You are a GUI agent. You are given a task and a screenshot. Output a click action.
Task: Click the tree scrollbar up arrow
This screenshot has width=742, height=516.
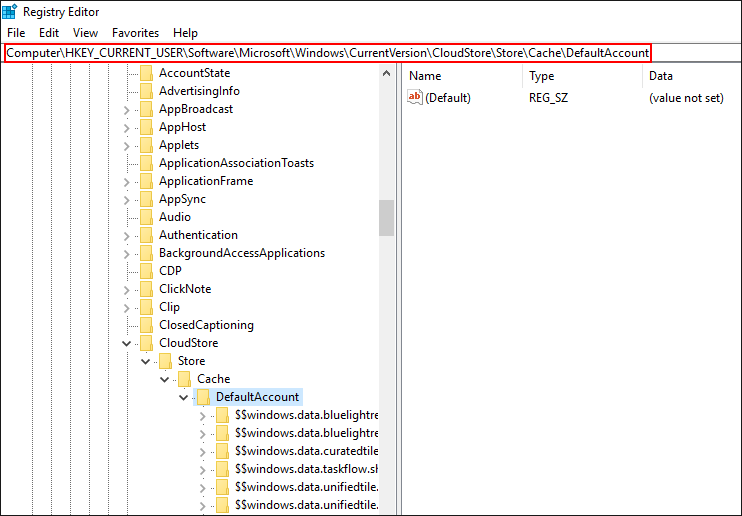pos(386,73)
